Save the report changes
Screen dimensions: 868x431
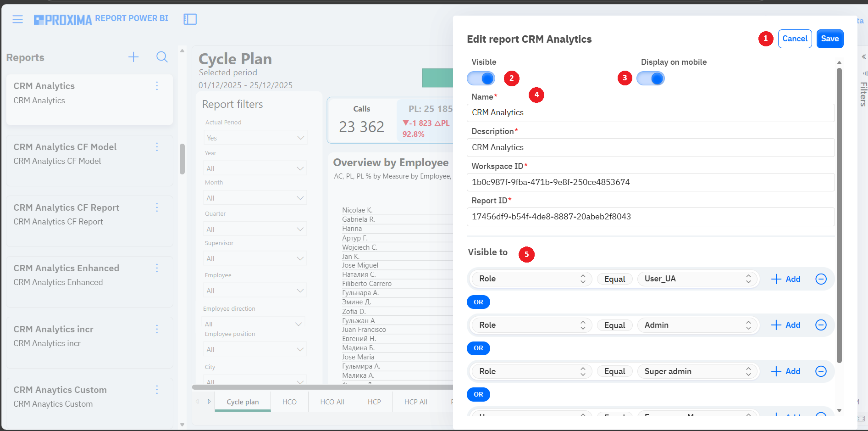[829, 39]
